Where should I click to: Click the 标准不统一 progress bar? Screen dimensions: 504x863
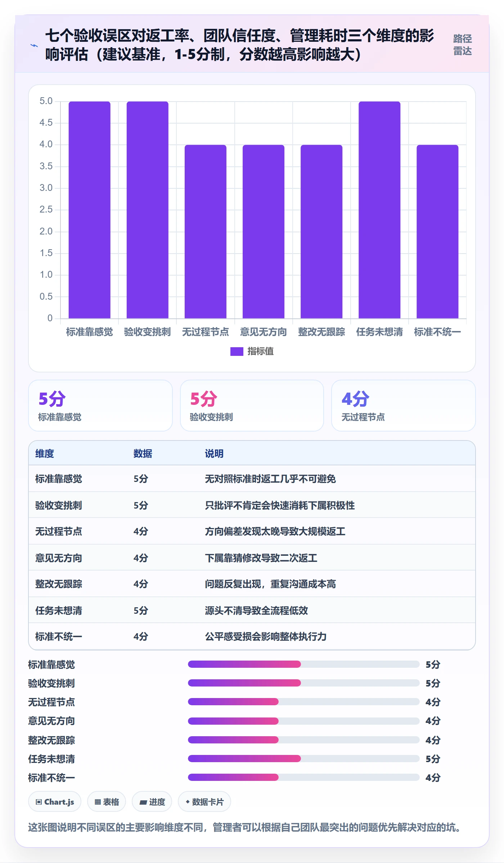[304, 777]
